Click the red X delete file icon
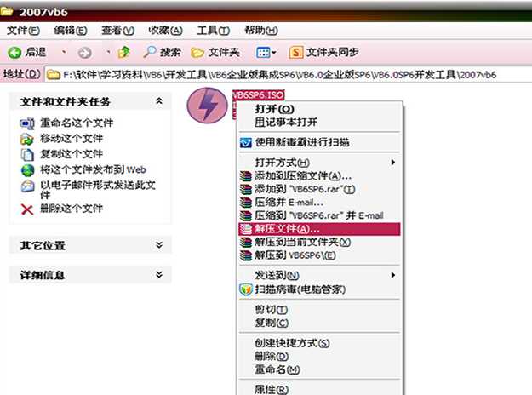Image resolution: width=532 pixels, height=395 pixels. point(27,209)
